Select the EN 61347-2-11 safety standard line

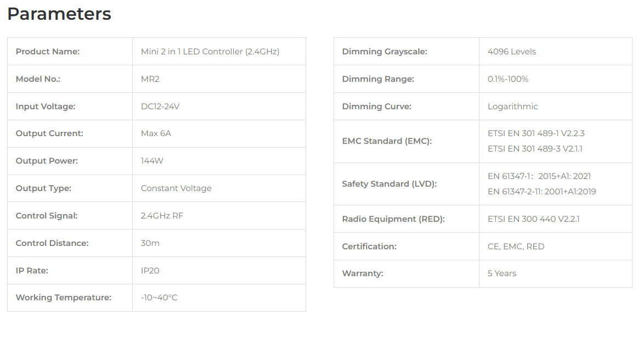pos(542,192)
